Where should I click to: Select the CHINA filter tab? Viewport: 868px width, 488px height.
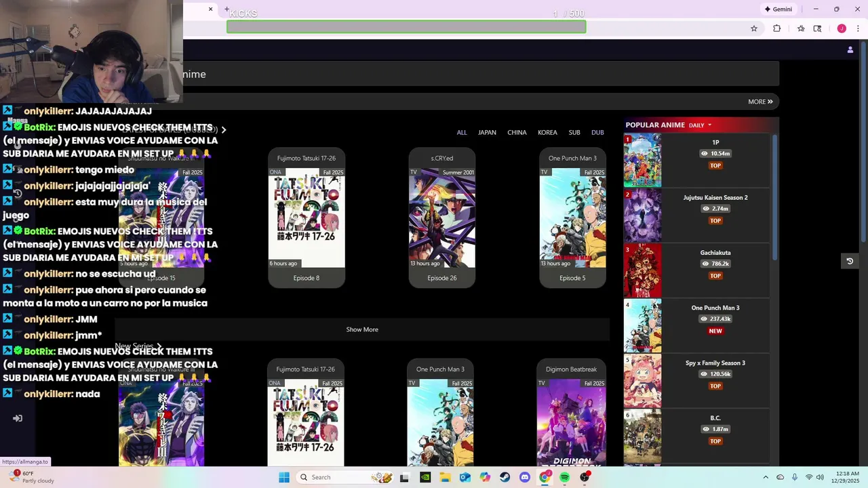(517, 132)
